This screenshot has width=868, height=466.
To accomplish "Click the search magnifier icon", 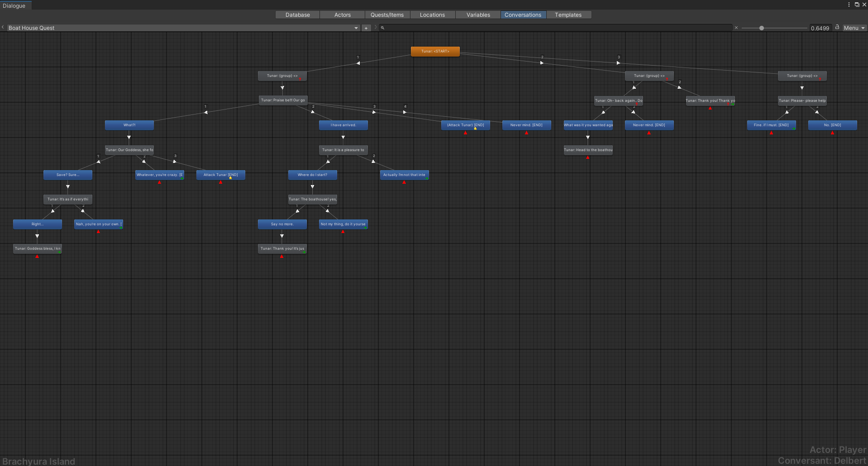I will [382, 28].
